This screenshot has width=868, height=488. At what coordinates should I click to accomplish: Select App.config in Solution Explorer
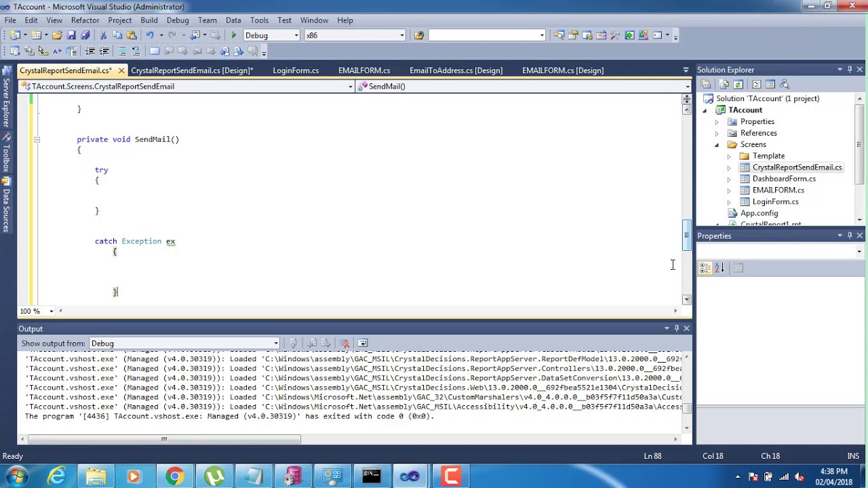pos(759,213)
